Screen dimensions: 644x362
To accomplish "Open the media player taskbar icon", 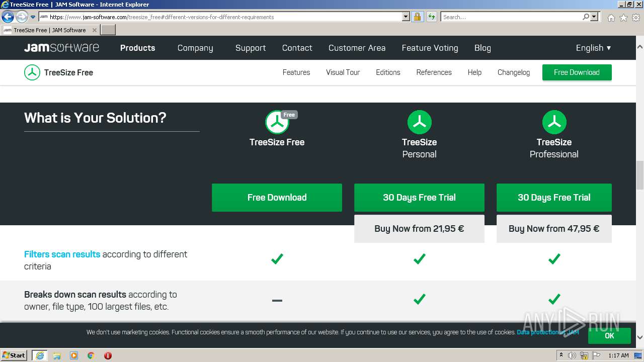I will point(74,355).
